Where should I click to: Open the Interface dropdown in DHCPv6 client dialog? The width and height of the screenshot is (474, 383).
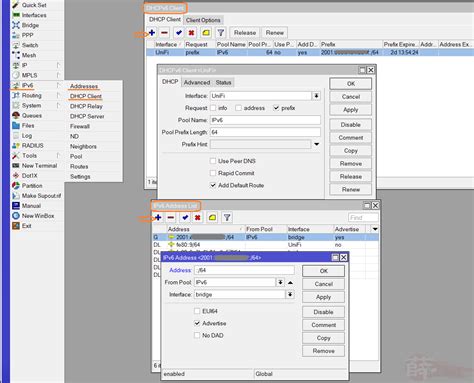click(x=316, y=96)
